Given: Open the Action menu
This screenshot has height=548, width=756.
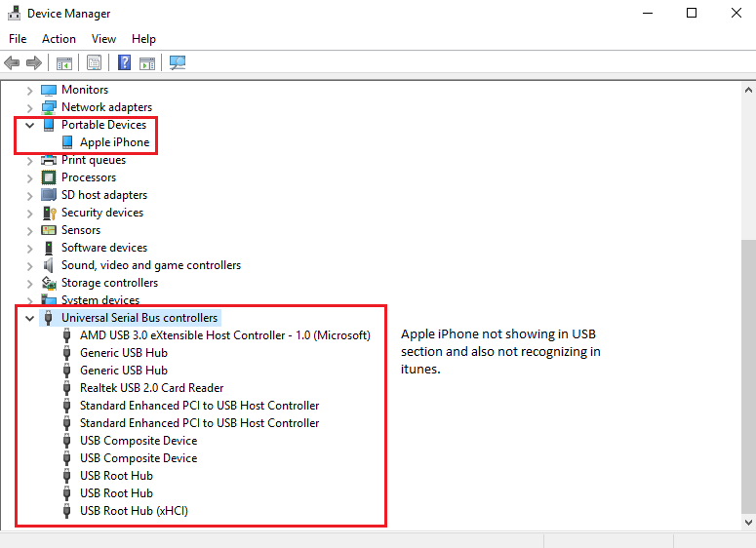Looking at the screenshot, I should tap(59, 39).
